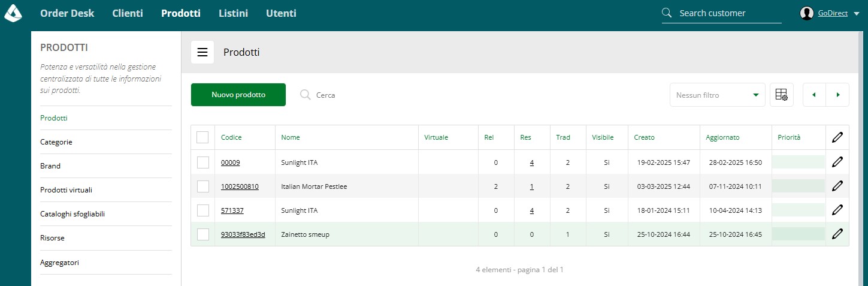The width and height of the screenshot is (868, 286).
Task: Click the "4 elementi - pagina 1 del 1" text
Action: click(519, 270)
